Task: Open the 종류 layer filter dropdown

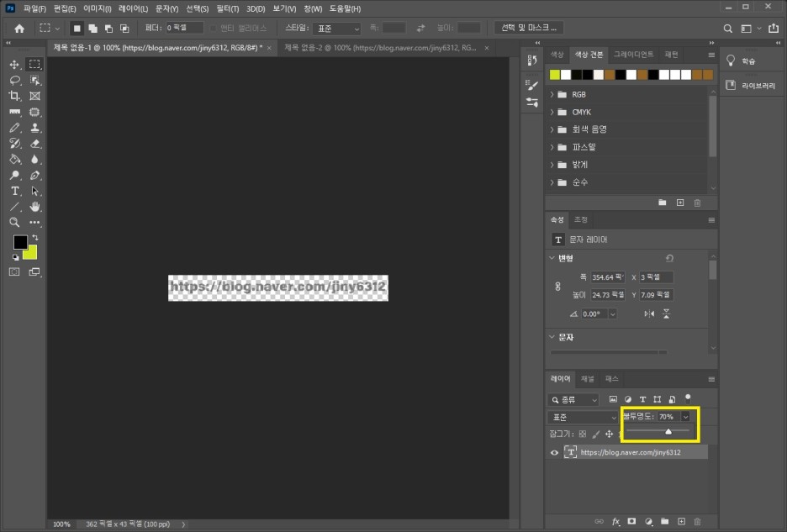Action: (573, 399)
